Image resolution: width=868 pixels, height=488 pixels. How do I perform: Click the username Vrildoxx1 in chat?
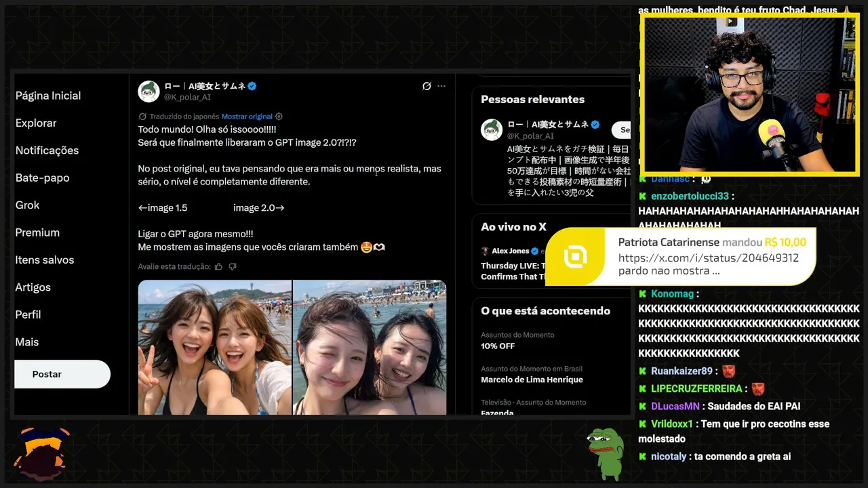pyautogui.click(x=672, y=424)
